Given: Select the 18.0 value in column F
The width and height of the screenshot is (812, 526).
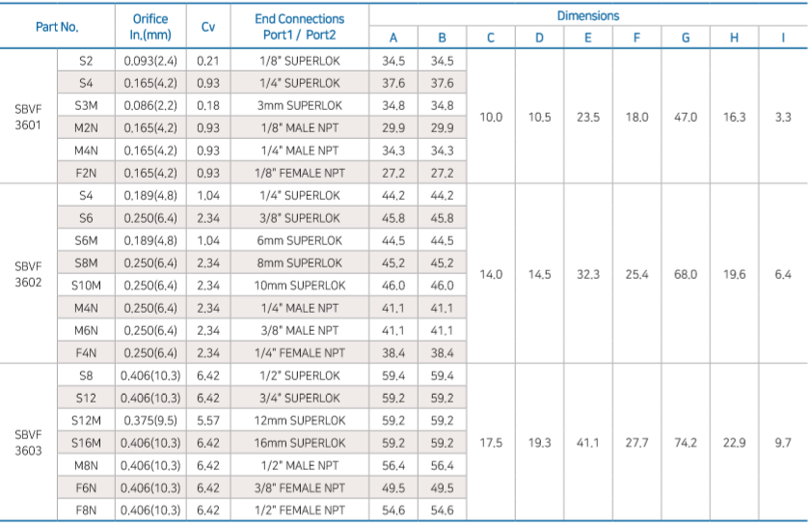Looking at the screenshot, I should pyautogui.click(x=636, y=117).
